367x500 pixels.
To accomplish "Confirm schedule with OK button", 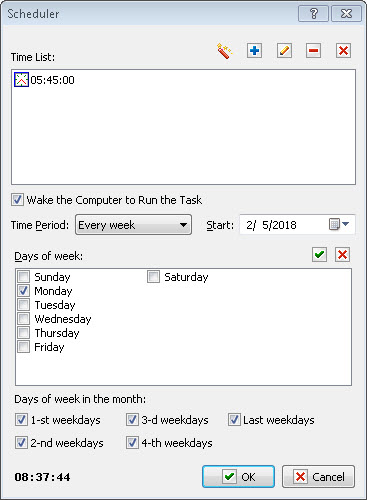I will click(x=238, y=477).
